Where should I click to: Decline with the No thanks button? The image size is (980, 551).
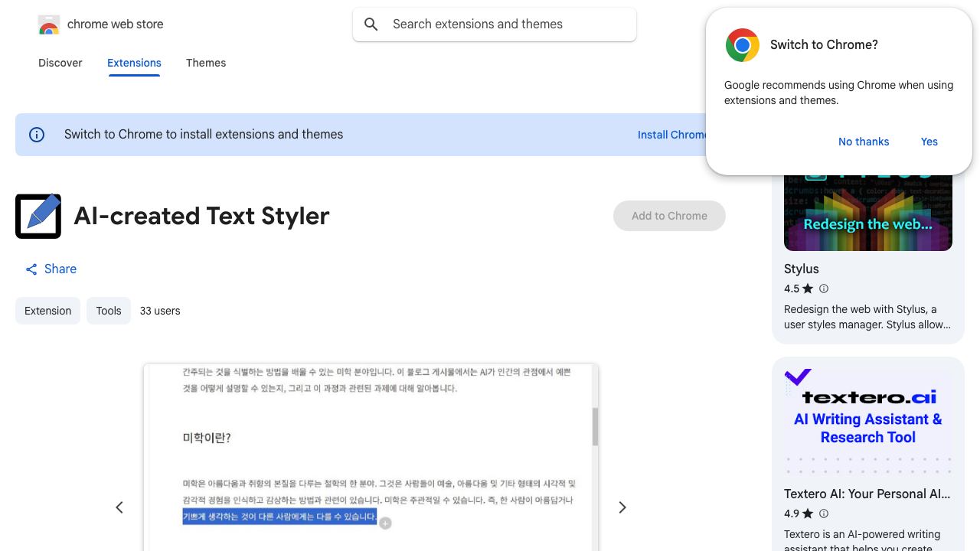click(x=864, y=142)
